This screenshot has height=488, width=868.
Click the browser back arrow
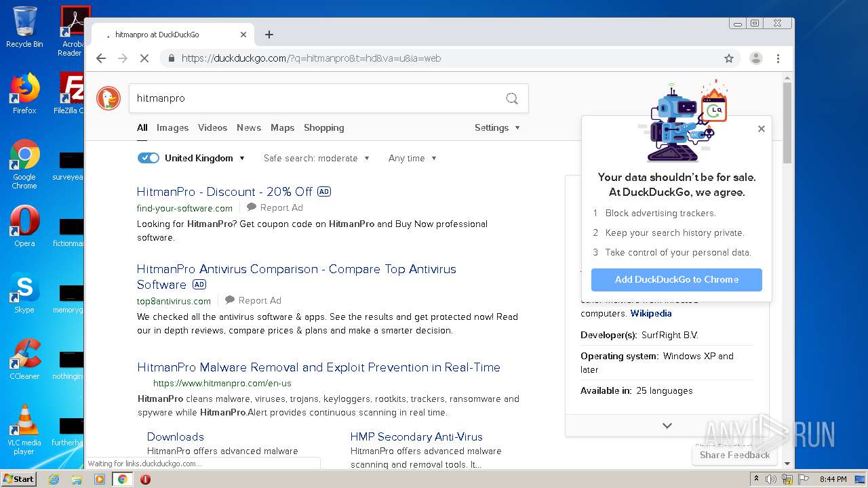(101, 58)
